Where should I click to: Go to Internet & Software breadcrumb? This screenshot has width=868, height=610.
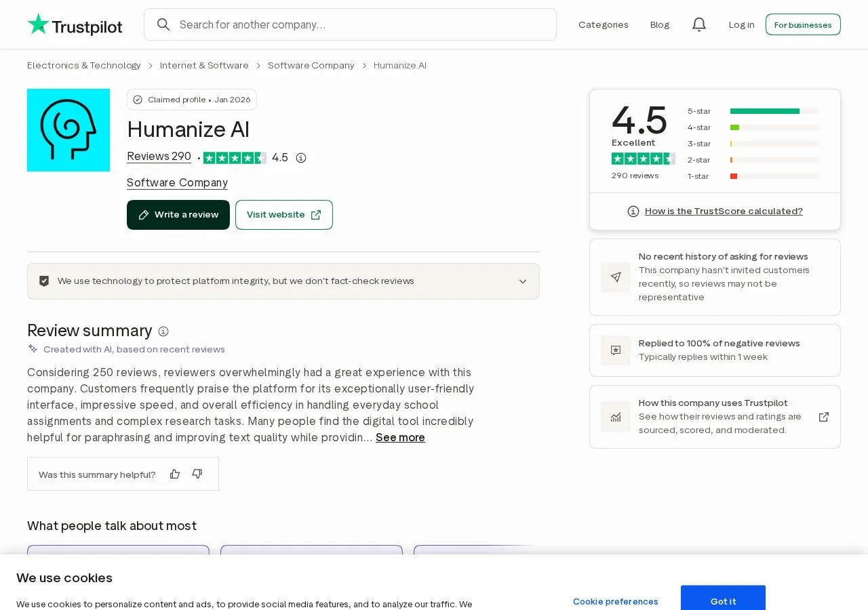click(204, 65)
